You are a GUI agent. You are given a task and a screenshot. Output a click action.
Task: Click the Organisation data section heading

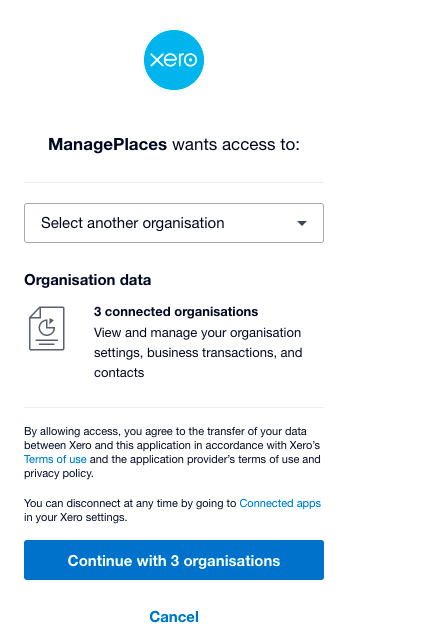point(88,280)
